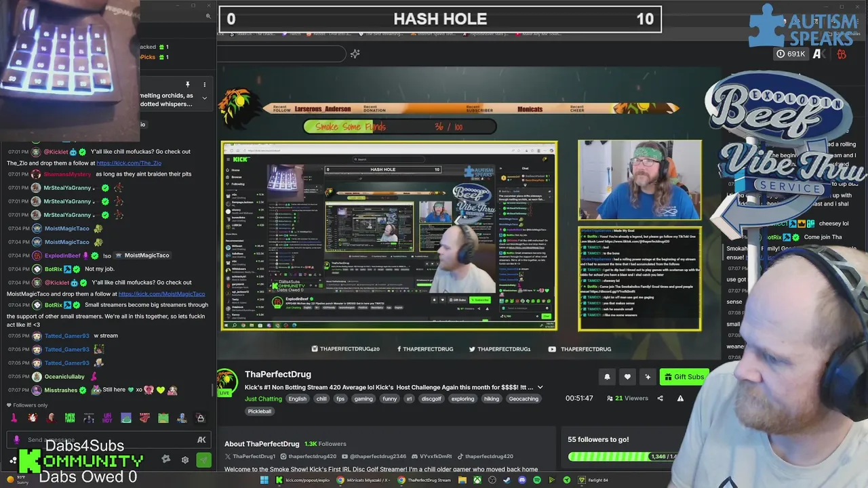Open Xbox app from the taskbar
868x488 pixels.
(477, 480)
